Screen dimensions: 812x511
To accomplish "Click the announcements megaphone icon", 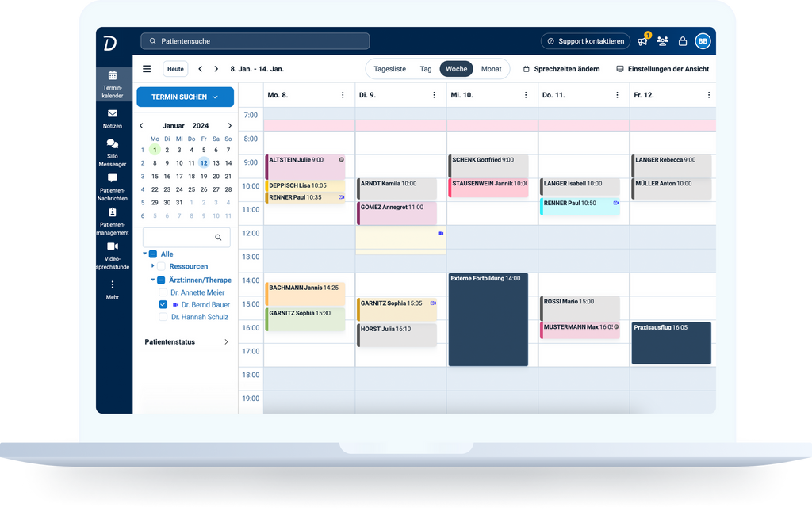I will point(642,41).
